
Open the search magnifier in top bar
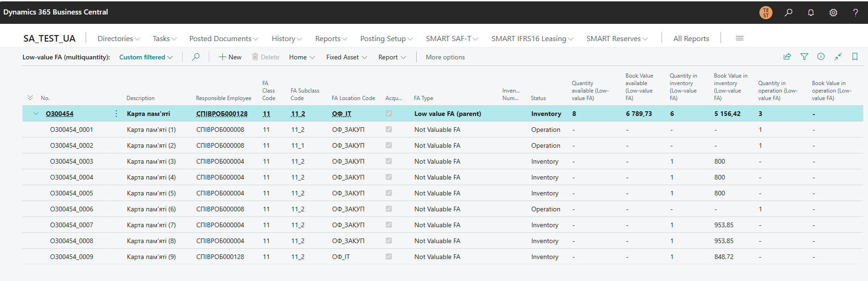click(788, 13)
